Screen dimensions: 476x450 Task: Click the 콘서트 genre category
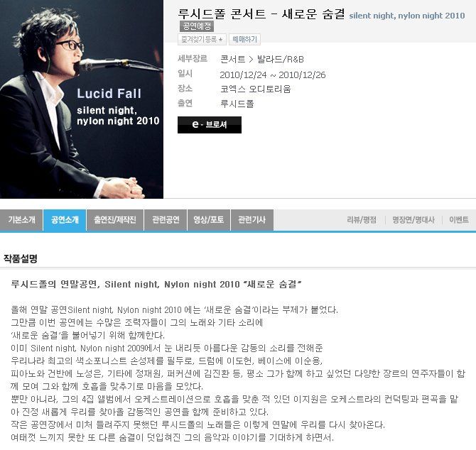[232, 59]
